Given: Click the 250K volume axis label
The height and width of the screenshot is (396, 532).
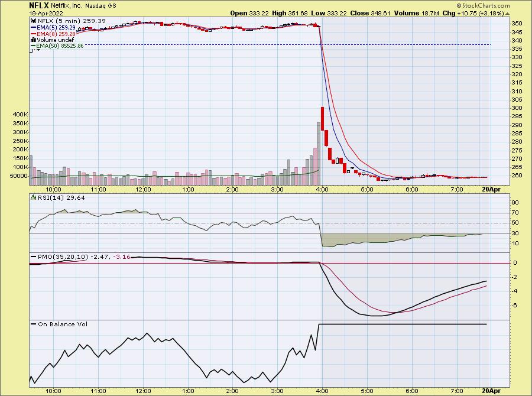Looking at the screenshot, I should (20, 141).
